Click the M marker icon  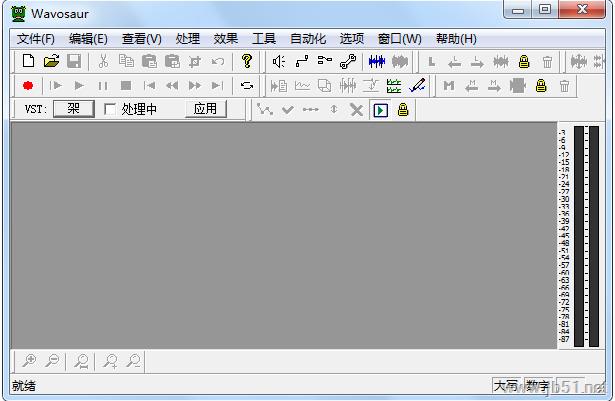click(449, 86)
